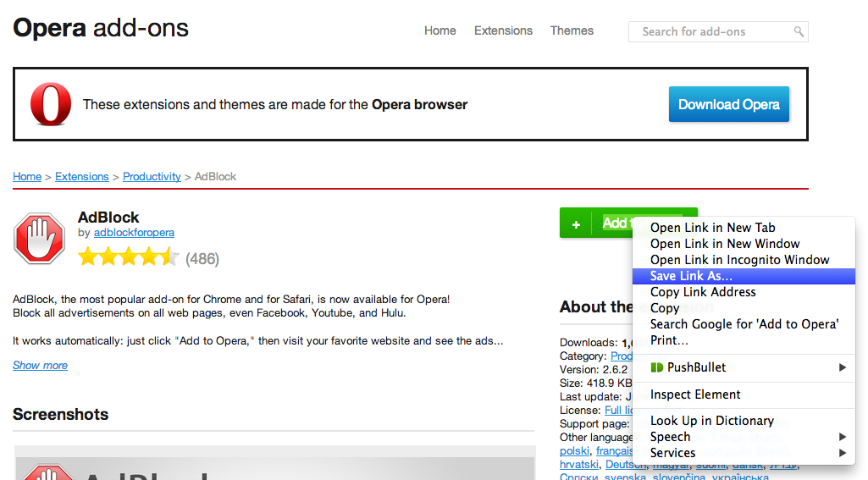The height and width of the screenshot is (480, 868).
Task: Open Extensions in top navigation
Action: [503, 30]
